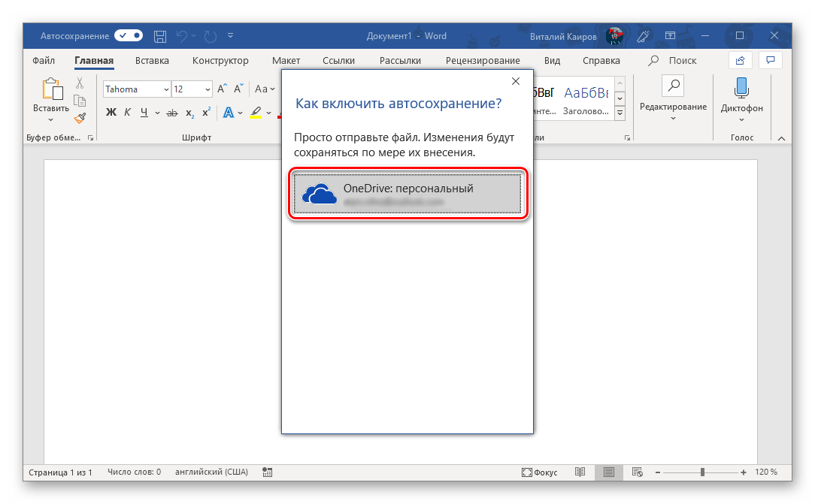Open the font size 12 dropdown
Viewport: 815px width, 504px height.
pyautogui.click(x=208, y=89)
